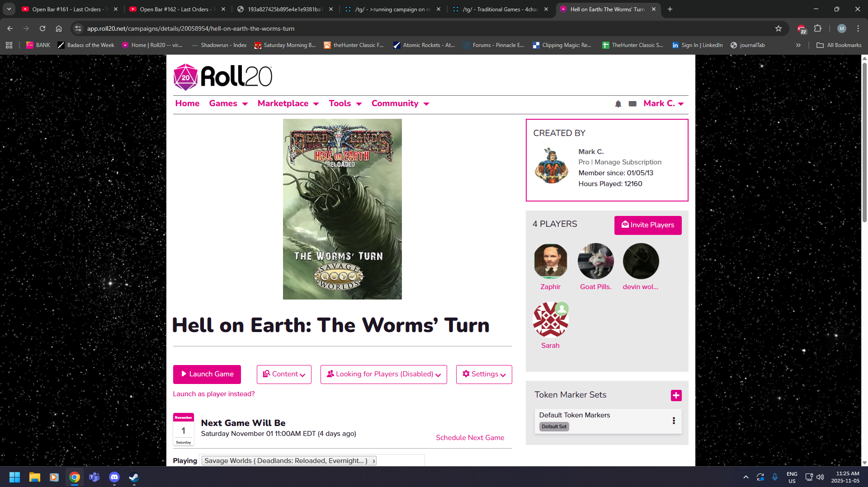
Task: Open the Content dropdown
Action: [x=284, y=375]
